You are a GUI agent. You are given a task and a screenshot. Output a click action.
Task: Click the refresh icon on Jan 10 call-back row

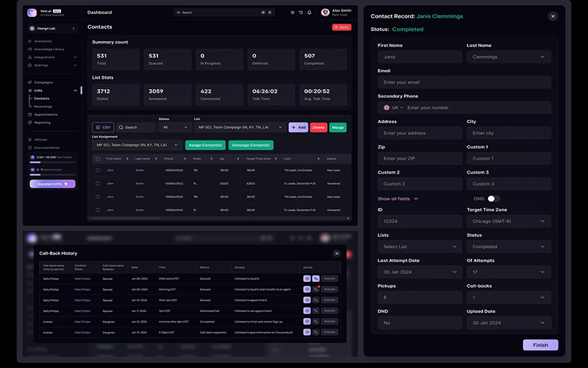pyautogui.click(x=306, y=300)
